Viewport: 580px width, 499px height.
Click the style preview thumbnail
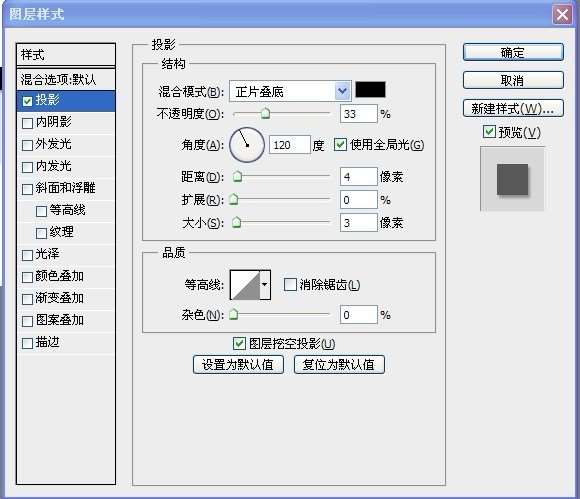pos(512,179)
